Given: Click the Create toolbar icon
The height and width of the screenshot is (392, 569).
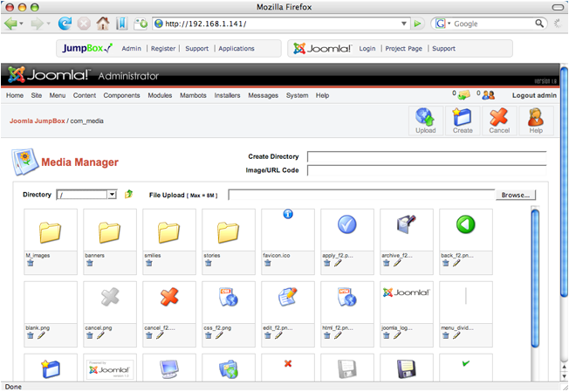Looking at the screenshot, I should click(463, 120).
